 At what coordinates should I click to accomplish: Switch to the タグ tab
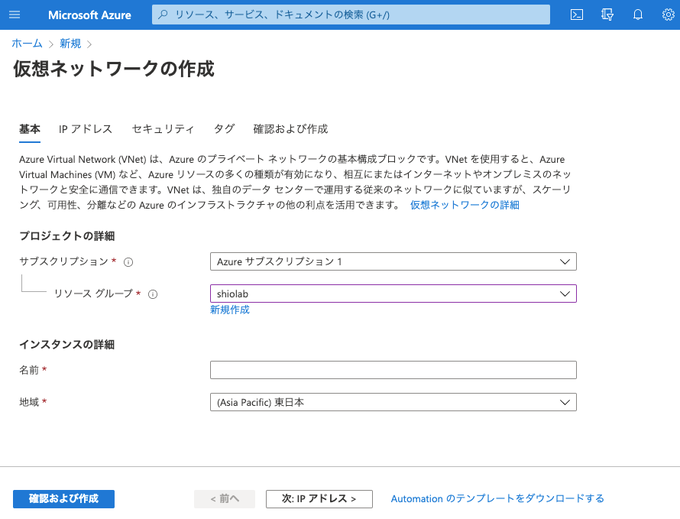click(224, 129)
